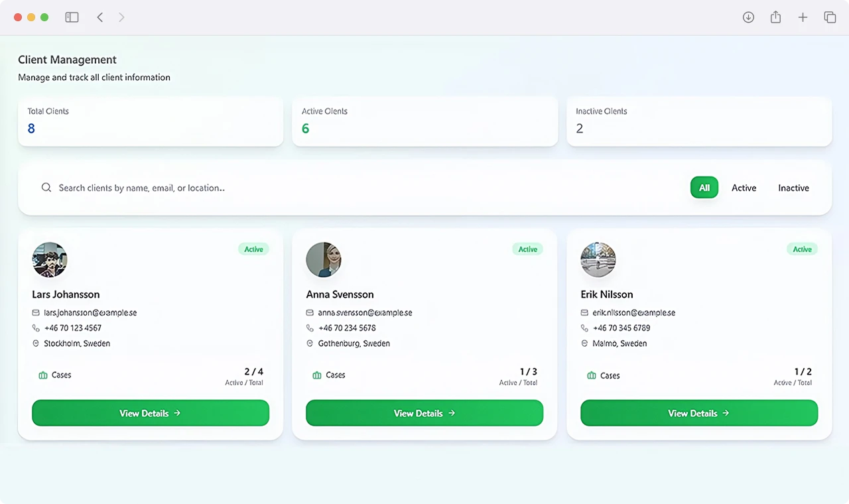Click the briefcase Cases icon on Lars's card
849x504 pixels.
click(43, 375)
